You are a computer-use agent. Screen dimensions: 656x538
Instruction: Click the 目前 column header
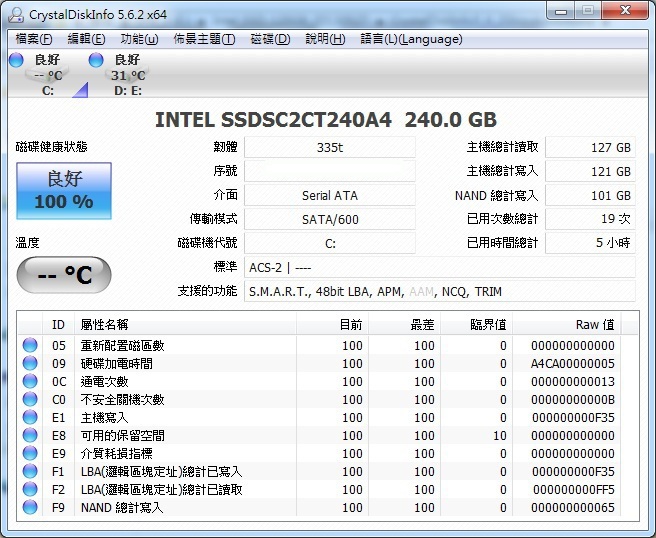click(x=333, y=324)
